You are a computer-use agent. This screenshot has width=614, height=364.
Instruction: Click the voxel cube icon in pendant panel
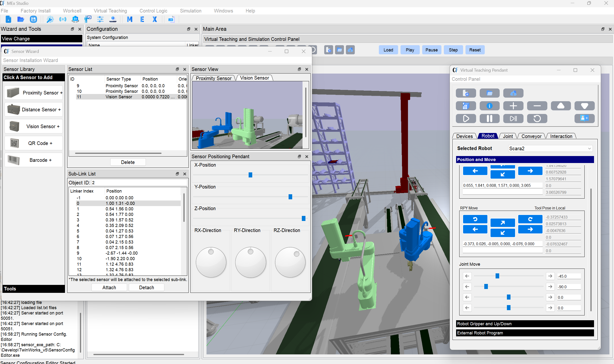tap(465, 106)
